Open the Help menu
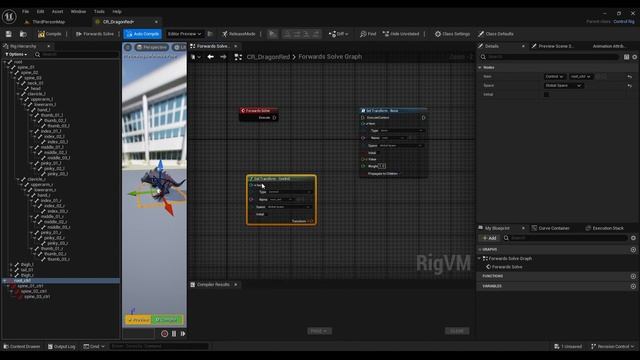This screenshot has width=640, height=360. point(117,11)
